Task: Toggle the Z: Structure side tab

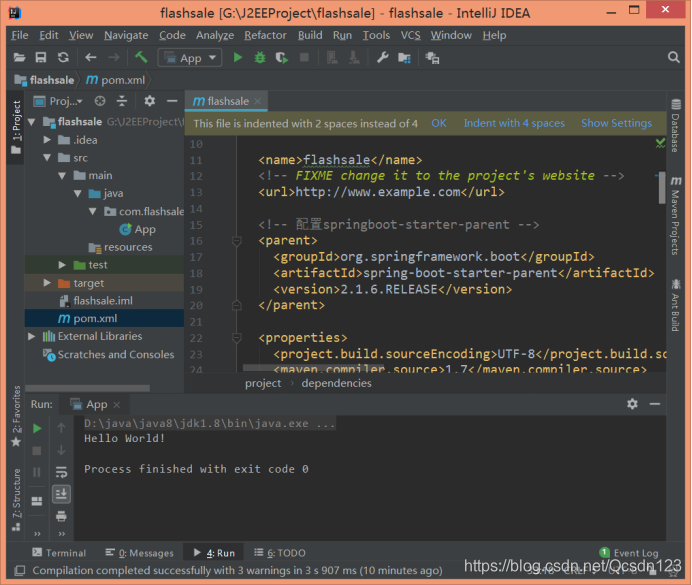Action: tap(16, 499)
